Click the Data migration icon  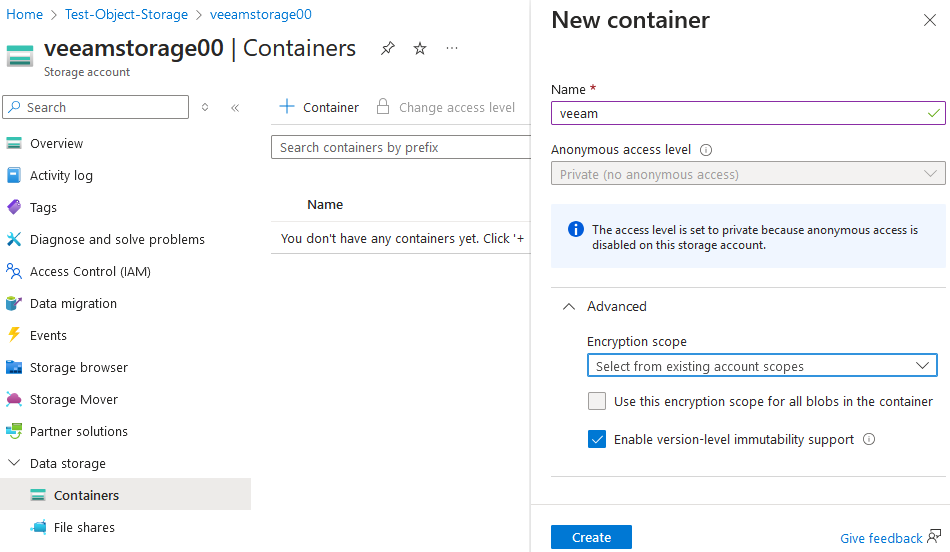click(14, 303)
